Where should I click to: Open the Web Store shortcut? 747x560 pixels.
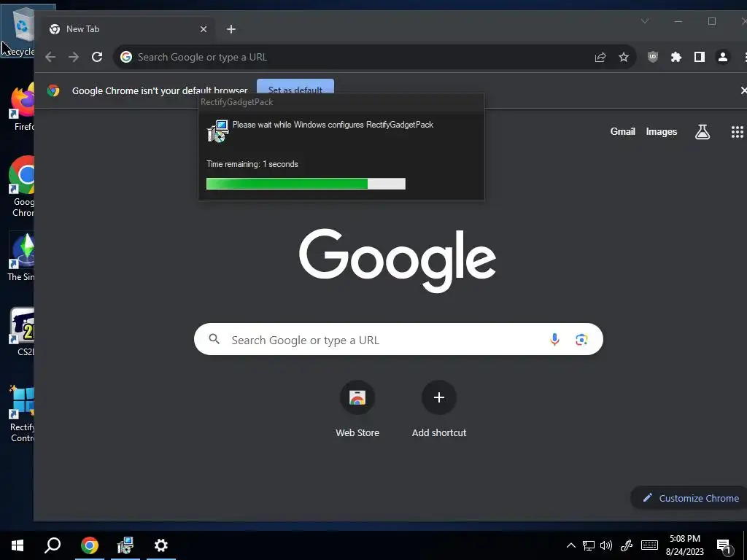coord(357,408)
